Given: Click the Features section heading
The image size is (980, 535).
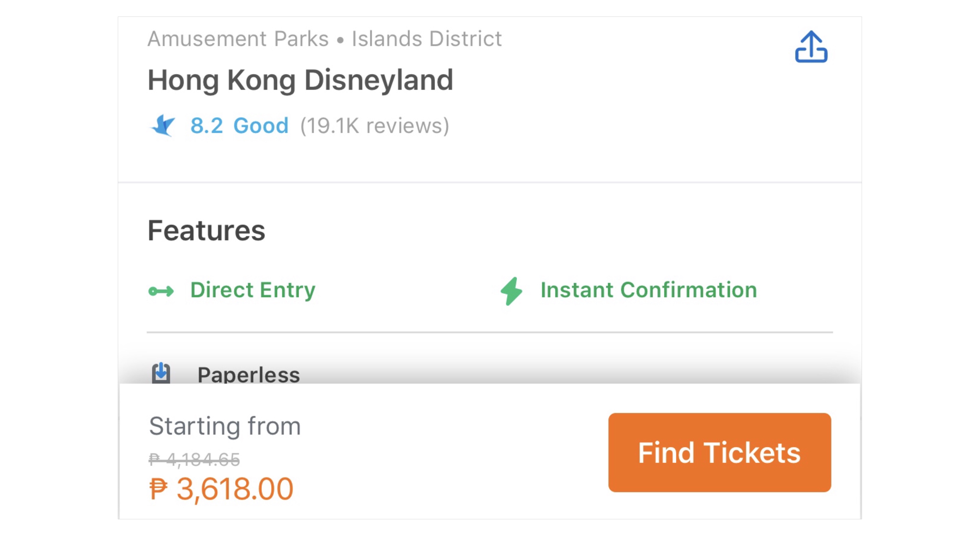Looking at the screenshot, I should [206, 231].
